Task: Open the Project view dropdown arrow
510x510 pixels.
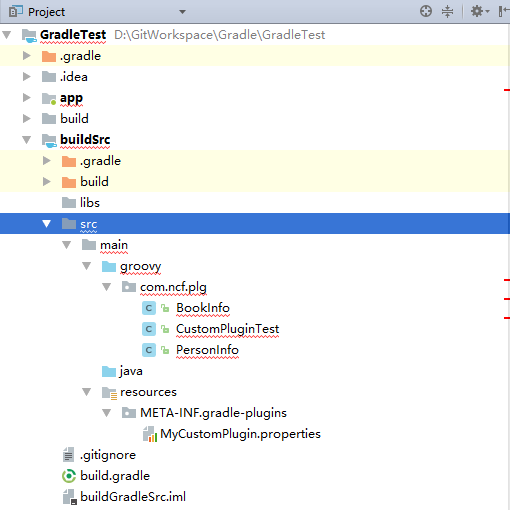Action: pyautogui.click(x=182, y=12)
